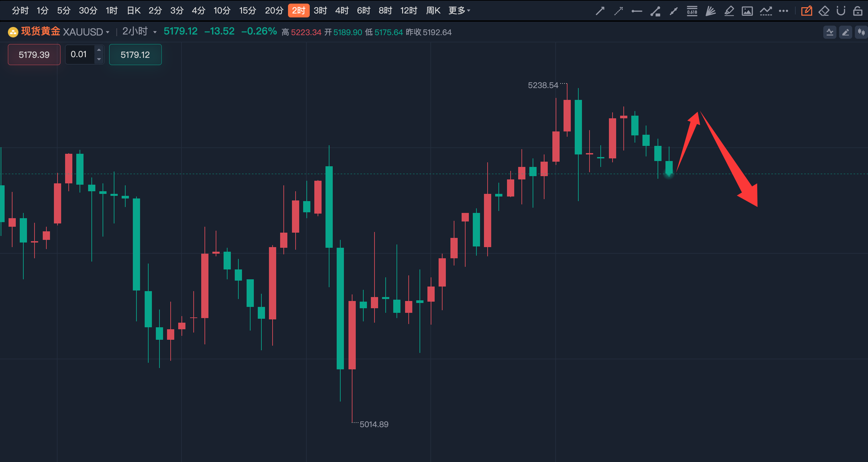This screenshot has height=462, width=868.
Task: Switch to the 日K timeframe tab
Action: (x=133, y=11)
